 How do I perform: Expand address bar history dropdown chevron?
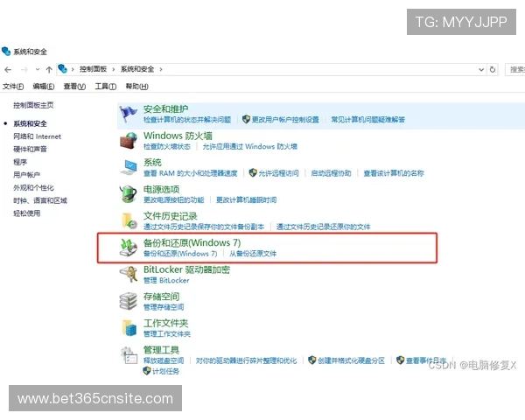[x=481, y=70]
